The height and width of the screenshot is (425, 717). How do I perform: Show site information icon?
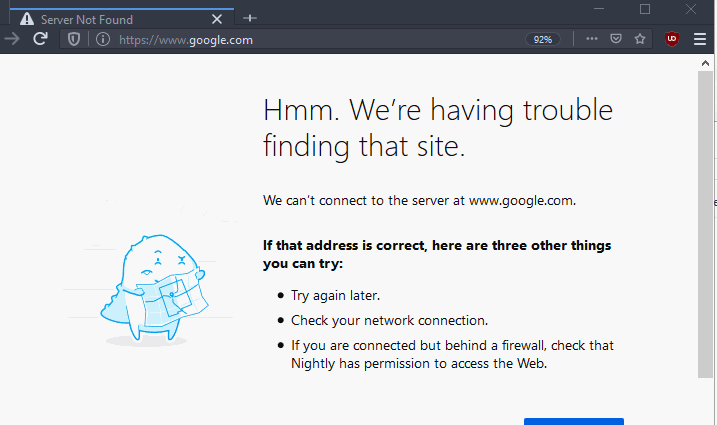pos(103,39)
